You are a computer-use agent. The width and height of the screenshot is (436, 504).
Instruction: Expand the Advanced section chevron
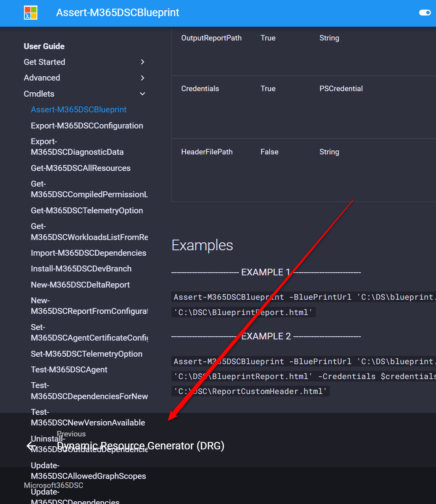pos(142,78)
